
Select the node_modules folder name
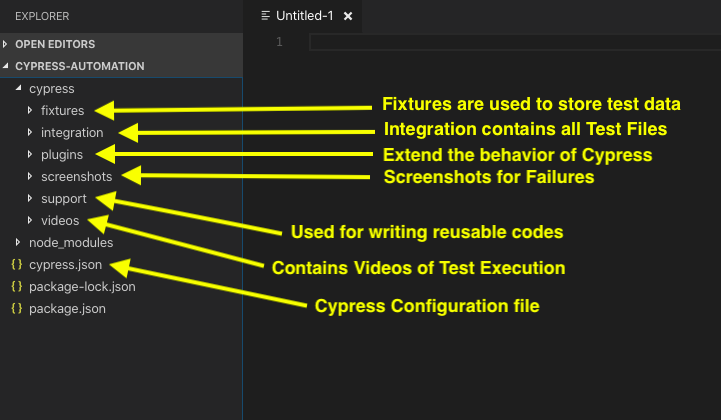coord(71,243)
